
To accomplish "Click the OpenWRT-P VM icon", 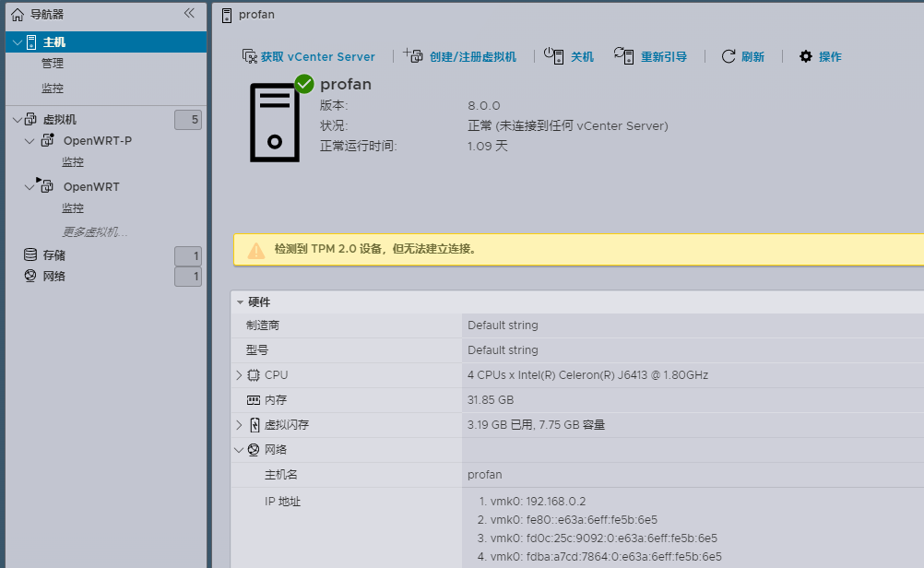I will pos(48,140).
